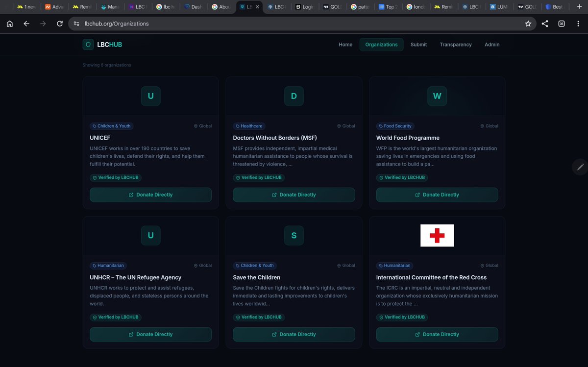Click the World Food Programme title
Viewport: 588px width, 367px height.
(x=408, y=138)
